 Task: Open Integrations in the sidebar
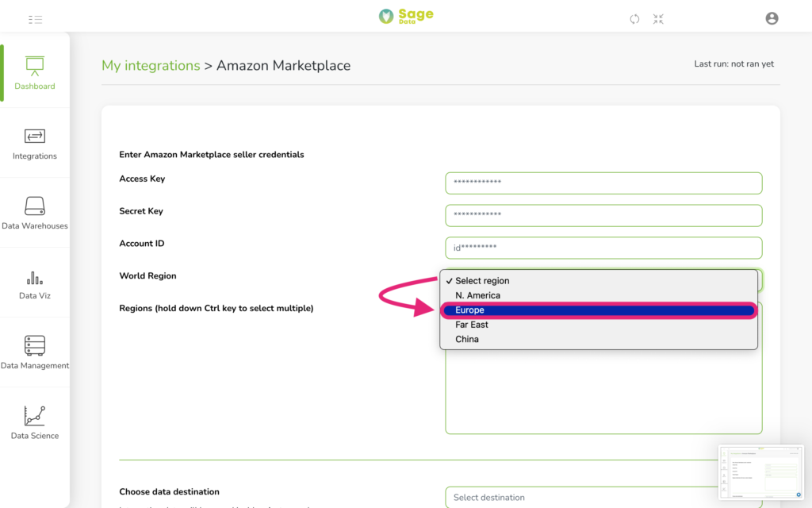click(35, 144)
